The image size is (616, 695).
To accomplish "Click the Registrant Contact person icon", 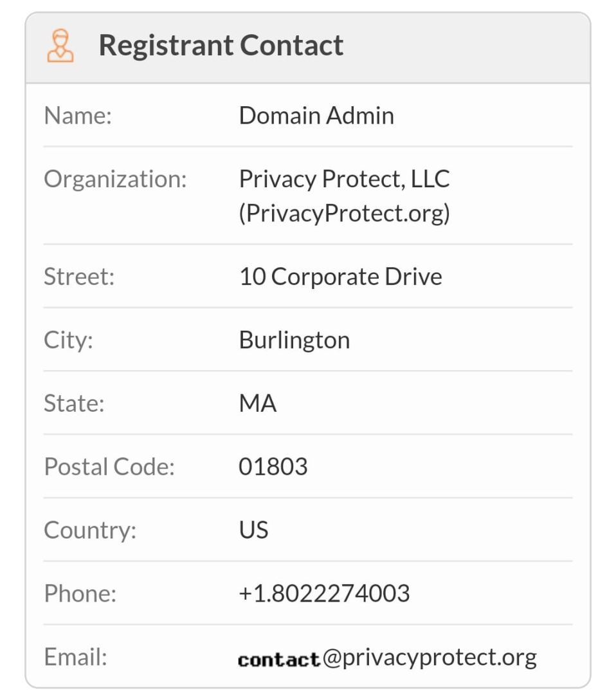I will pyautogui.click(x=60, y=46).
